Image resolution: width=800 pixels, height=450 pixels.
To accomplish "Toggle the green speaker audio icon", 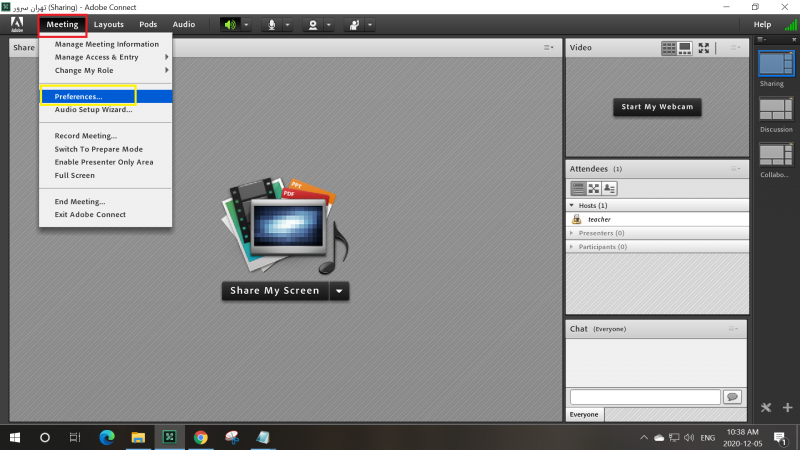I will 231,24.
